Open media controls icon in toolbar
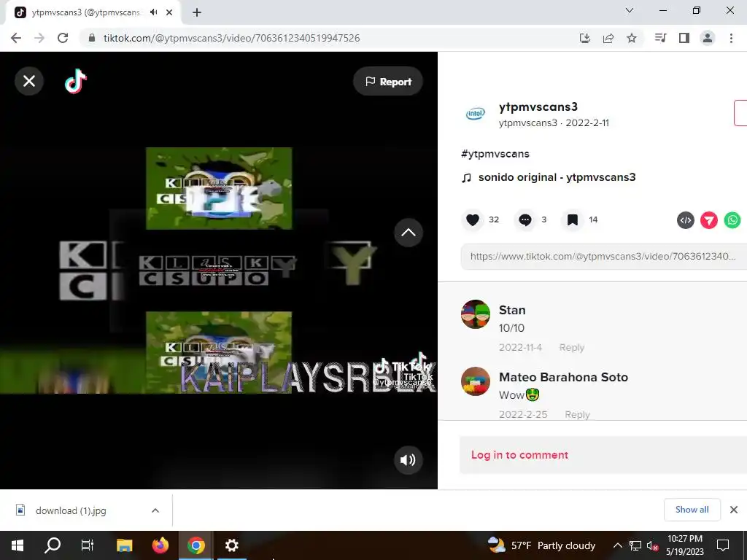 click(661, 38)
